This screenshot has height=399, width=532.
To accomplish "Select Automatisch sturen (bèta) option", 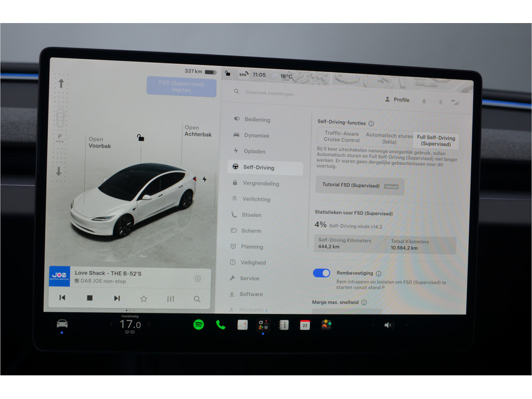I will (x=389, y=138).
